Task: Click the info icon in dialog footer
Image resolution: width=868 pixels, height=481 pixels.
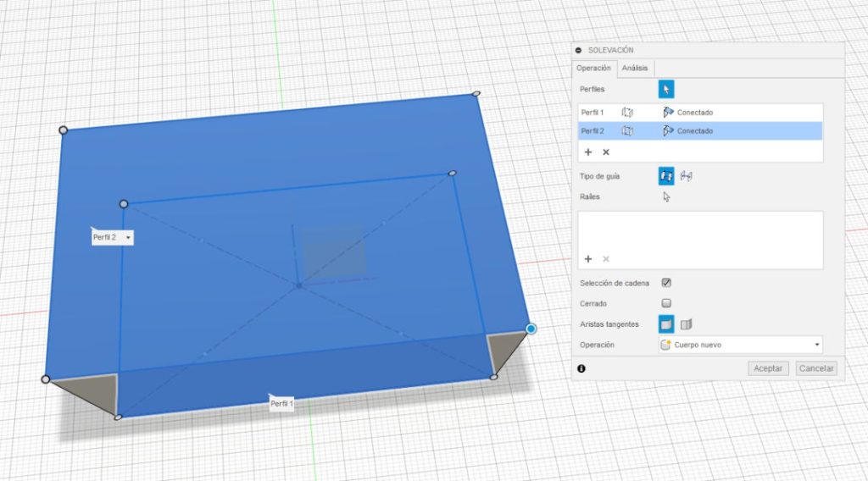Action: coord(581,368)
